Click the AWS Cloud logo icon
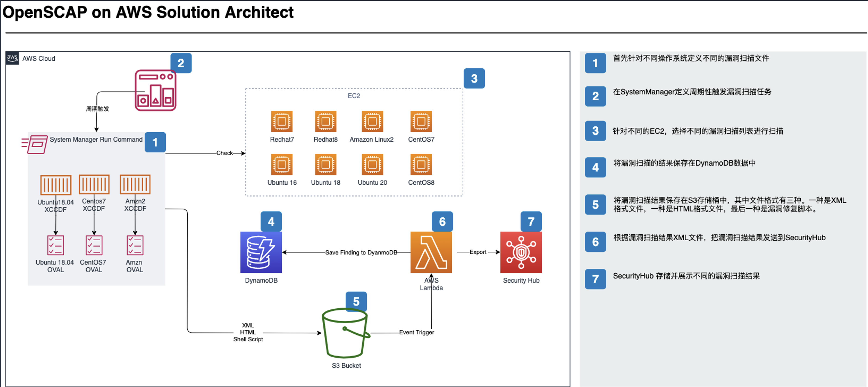868x387 pixels. pos(12,58)
